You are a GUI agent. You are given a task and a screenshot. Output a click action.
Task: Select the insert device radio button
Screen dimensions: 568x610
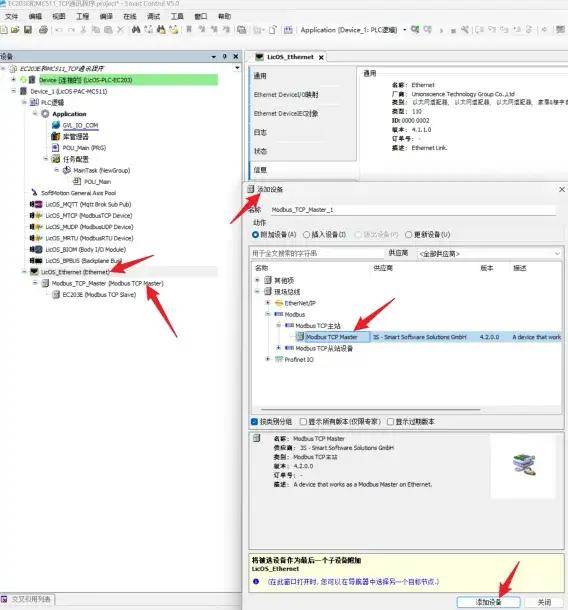[307, 235]
